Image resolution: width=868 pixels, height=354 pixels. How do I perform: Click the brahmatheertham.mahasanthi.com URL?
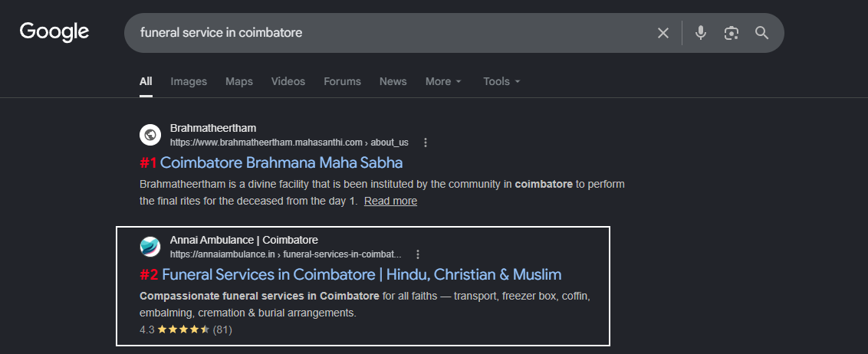click(289, 143)
